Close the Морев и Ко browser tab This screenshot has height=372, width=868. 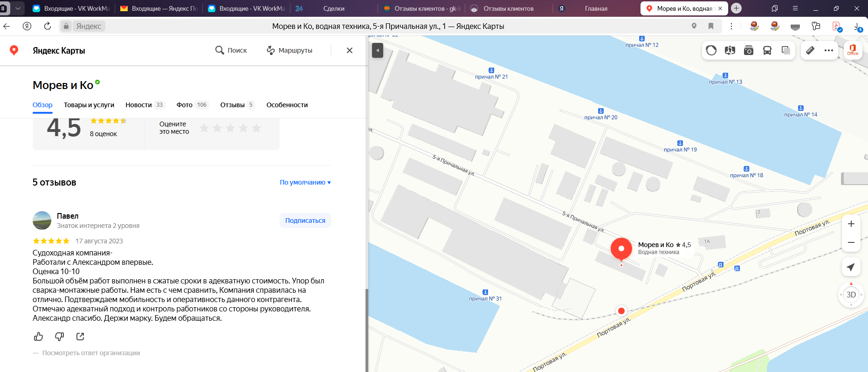[x=720, y=8]
